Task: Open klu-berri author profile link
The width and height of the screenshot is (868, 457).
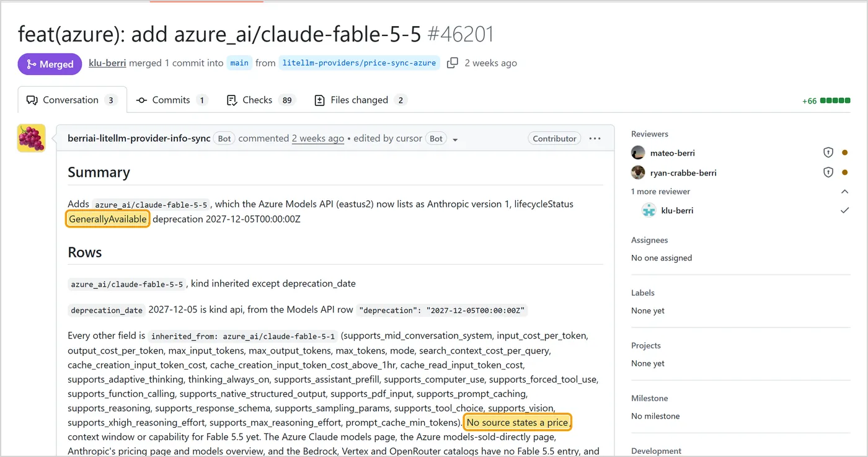Action: point(107,63)
